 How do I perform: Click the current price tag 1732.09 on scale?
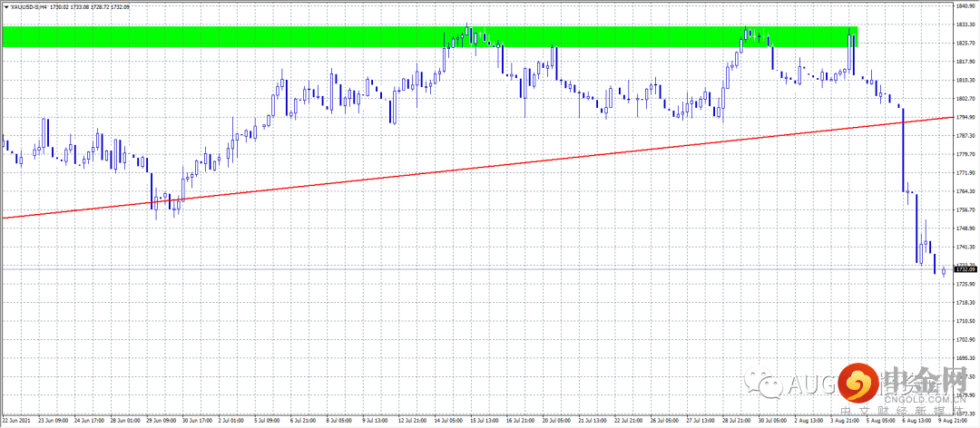[966, 269]
